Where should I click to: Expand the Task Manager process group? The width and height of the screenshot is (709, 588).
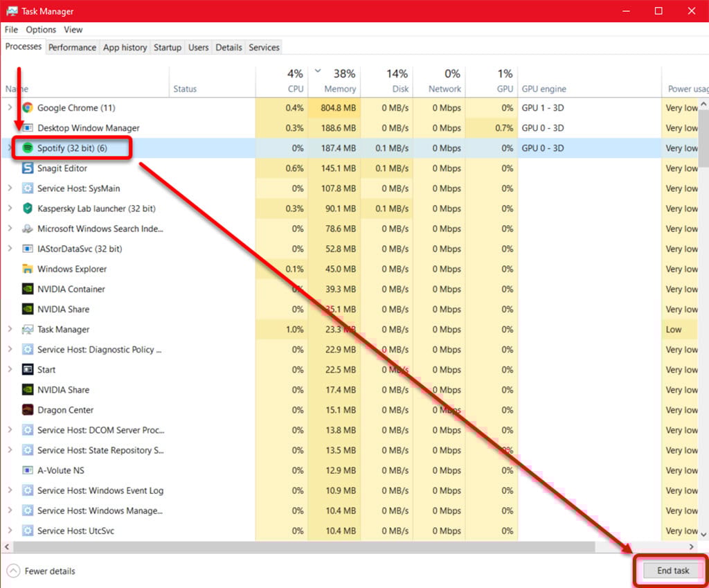(x=10, y=329)
